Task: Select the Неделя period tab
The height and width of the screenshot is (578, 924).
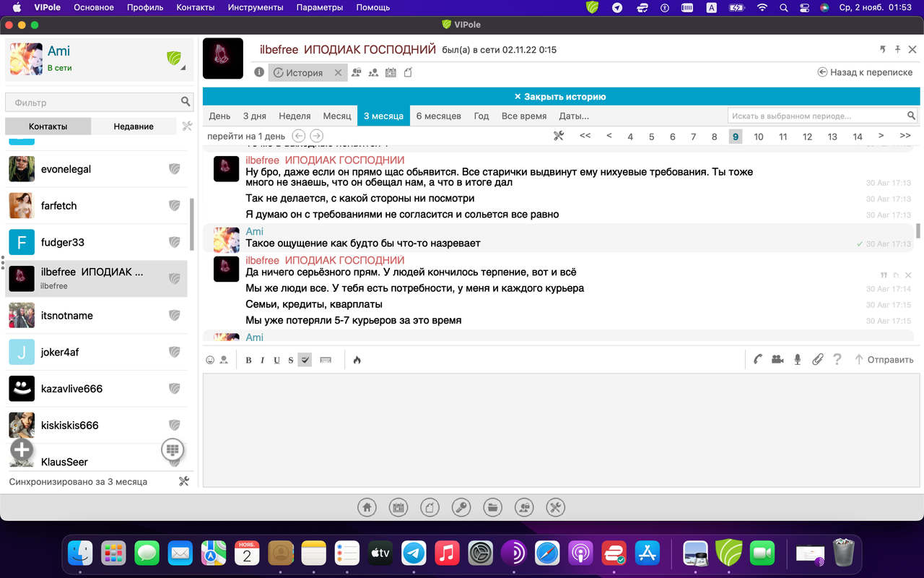Action: [x=295, y=116]
